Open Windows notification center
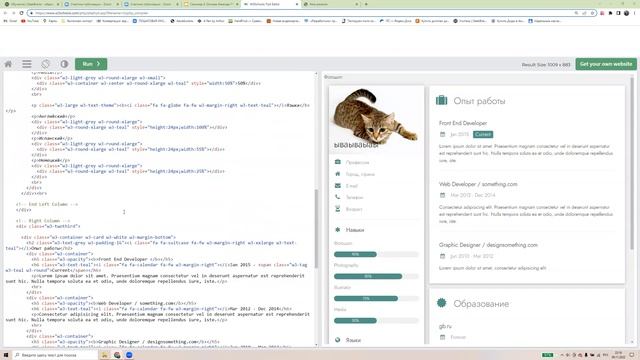The image size is (640, 360). click(632, 355)
